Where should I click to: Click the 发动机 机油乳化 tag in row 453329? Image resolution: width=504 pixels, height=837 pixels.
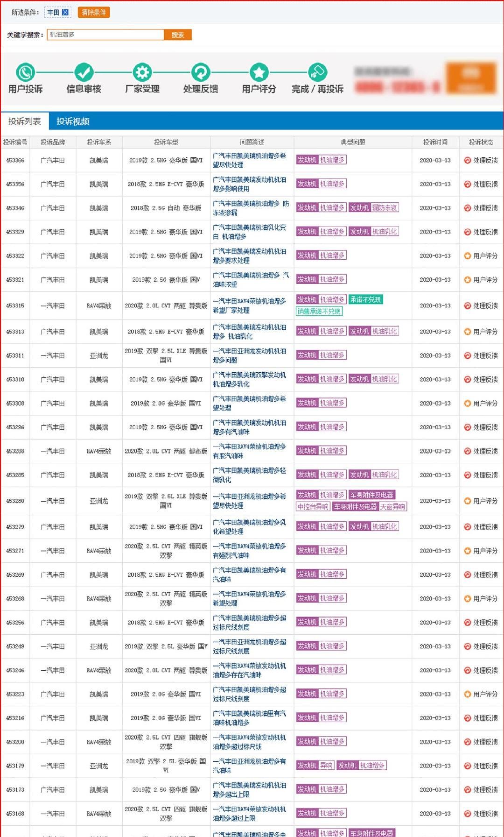(x=373, y=231)
